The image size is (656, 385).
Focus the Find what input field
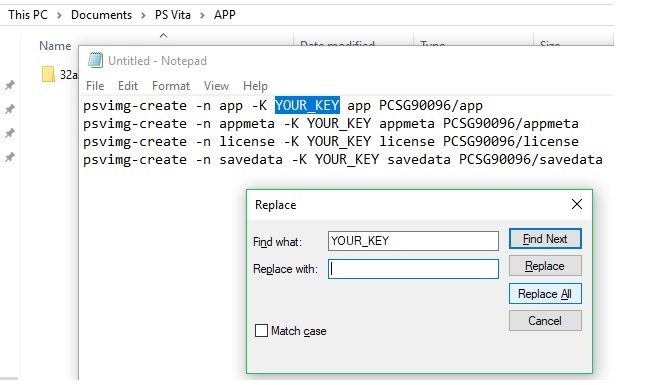pyautogui.click(x=413, y=241)
